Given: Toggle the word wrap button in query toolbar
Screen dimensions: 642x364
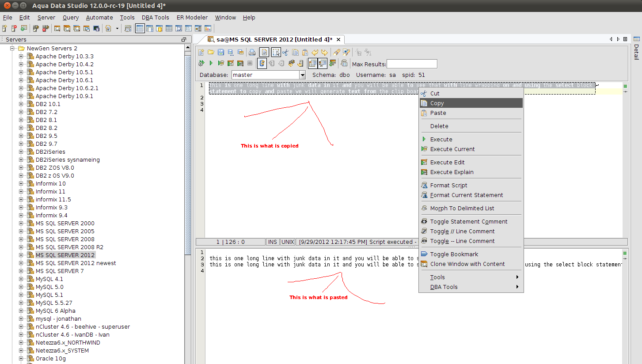Looking at the screenshot, I should pyautogui.click(x=264, y=52).
